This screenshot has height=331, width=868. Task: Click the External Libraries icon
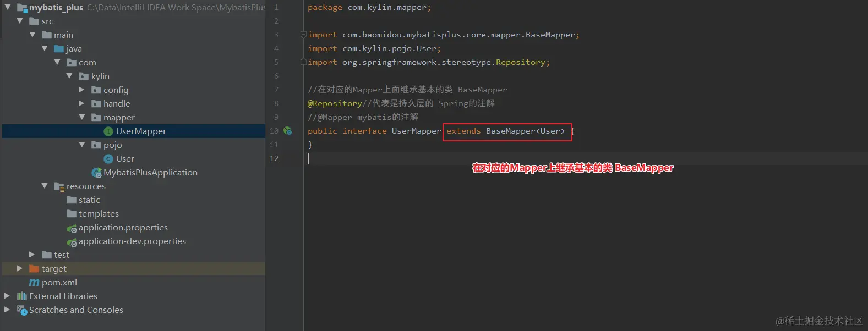[x=22, y=296]
